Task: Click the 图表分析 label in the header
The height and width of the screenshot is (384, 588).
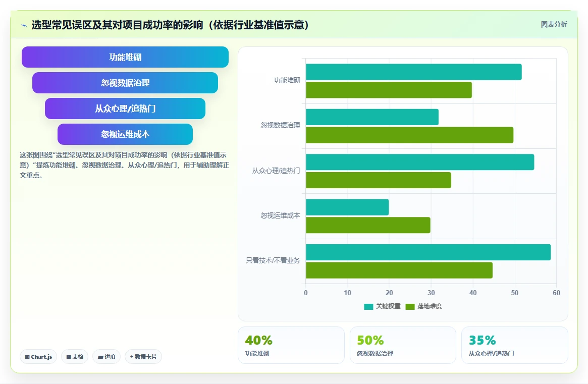Action: coord(554,24)
